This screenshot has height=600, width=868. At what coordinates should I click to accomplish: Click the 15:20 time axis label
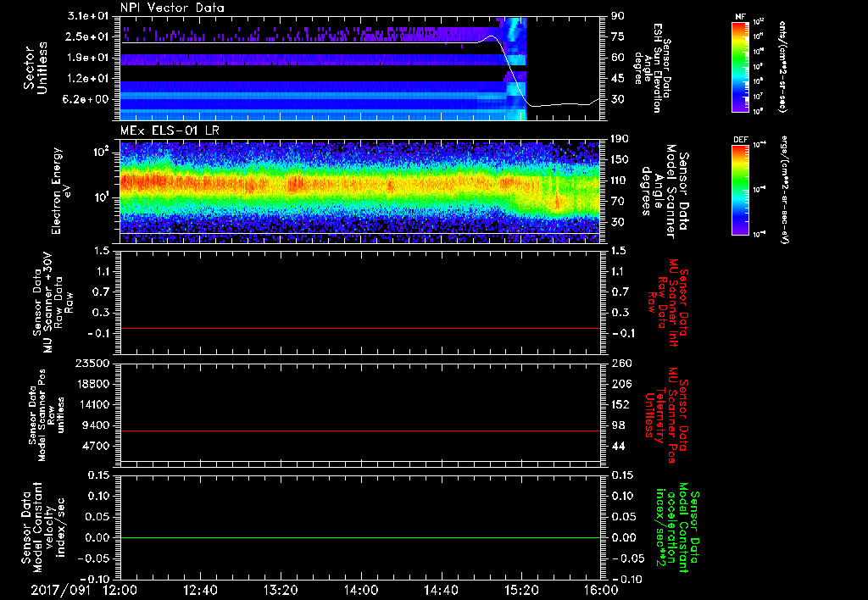pos(520,590)
